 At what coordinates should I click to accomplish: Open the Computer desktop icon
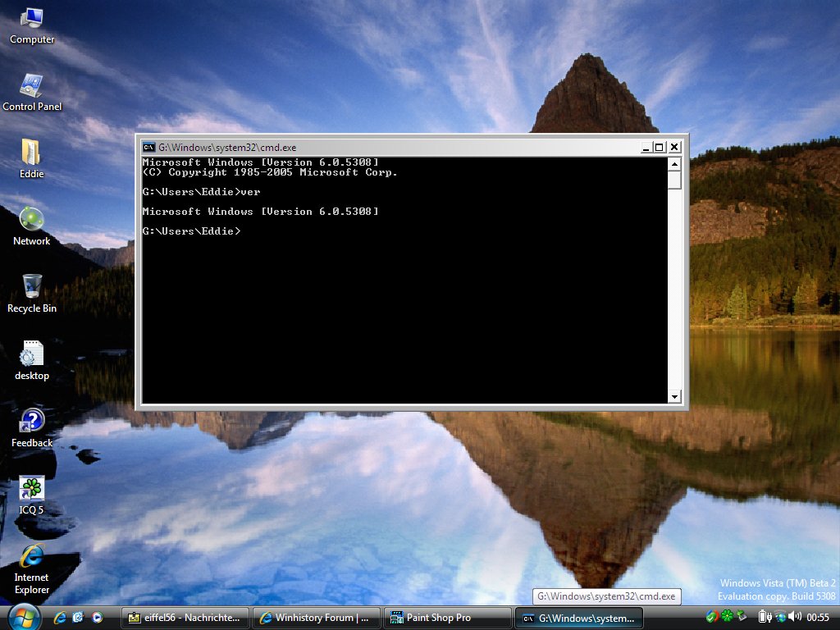31,16
